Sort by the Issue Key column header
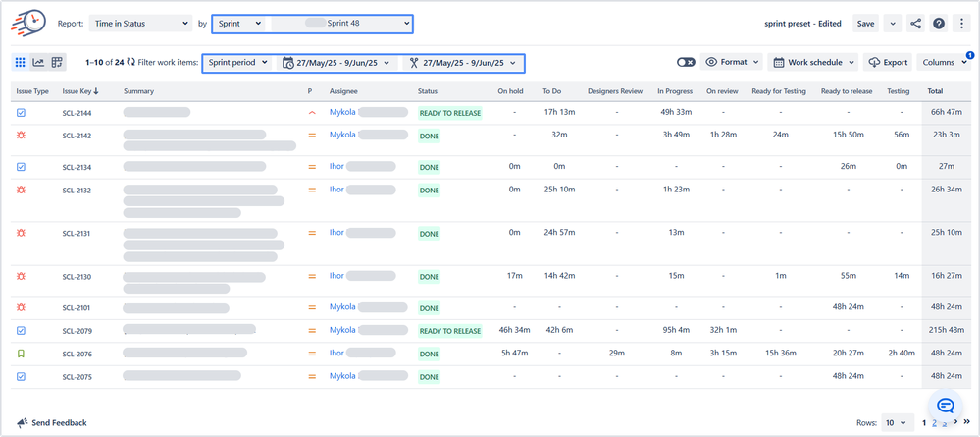This screenshot has width=980, height=437. tap(80, 91)
